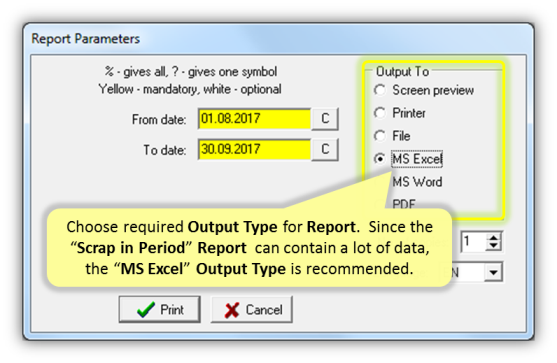The image size is (557, 363).
Task: Click the Report Parameters title text
Action: 86,39
